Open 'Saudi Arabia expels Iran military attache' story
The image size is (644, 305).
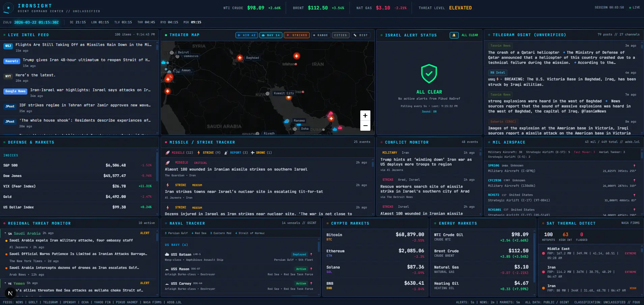click(x=71, y=240)
